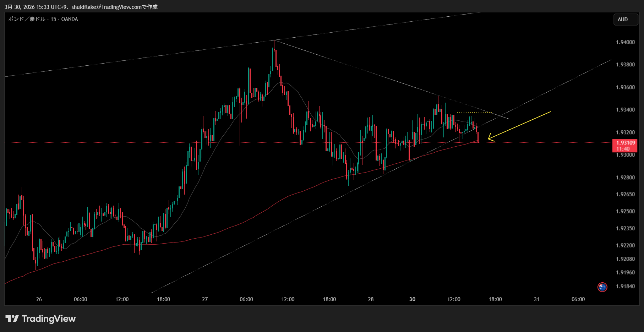The height and width of the screenshot is (332, 644).
Task: Click the yellow arrow head near the latest candle
Action: (x=490, y=138)
